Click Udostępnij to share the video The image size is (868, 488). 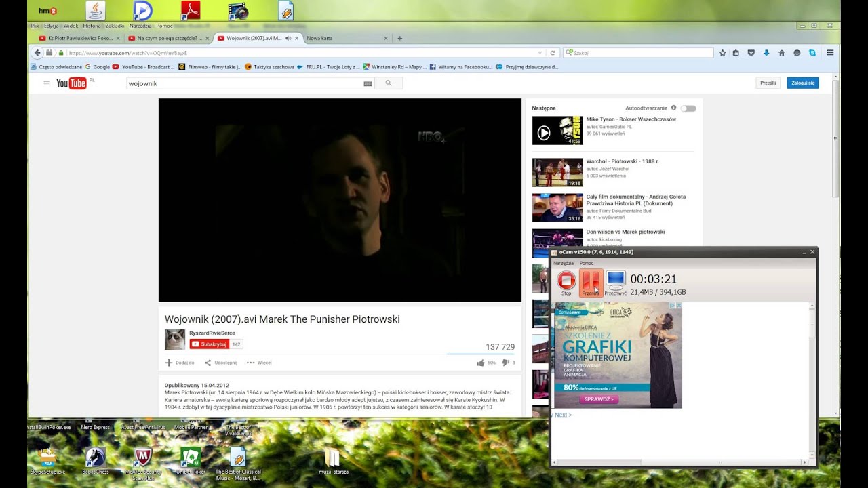(221, 363)
